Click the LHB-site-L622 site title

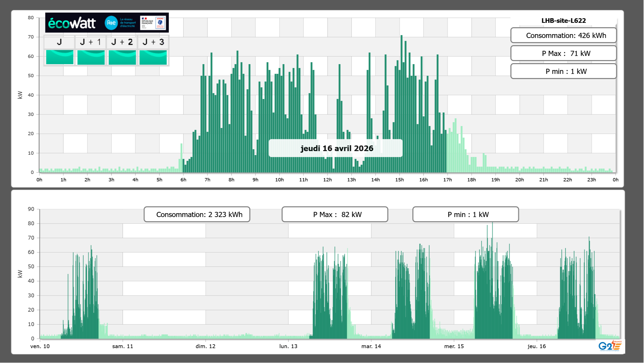coord(563,21)
